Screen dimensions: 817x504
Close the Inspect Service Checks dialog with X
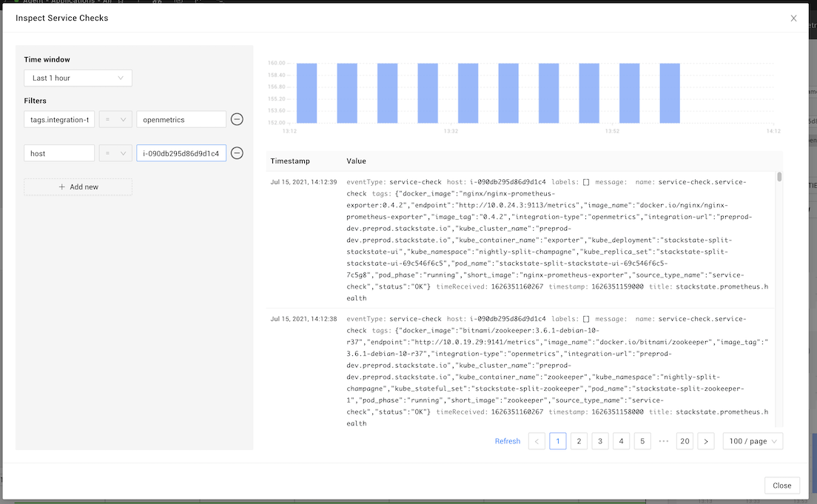coord(793,19)
